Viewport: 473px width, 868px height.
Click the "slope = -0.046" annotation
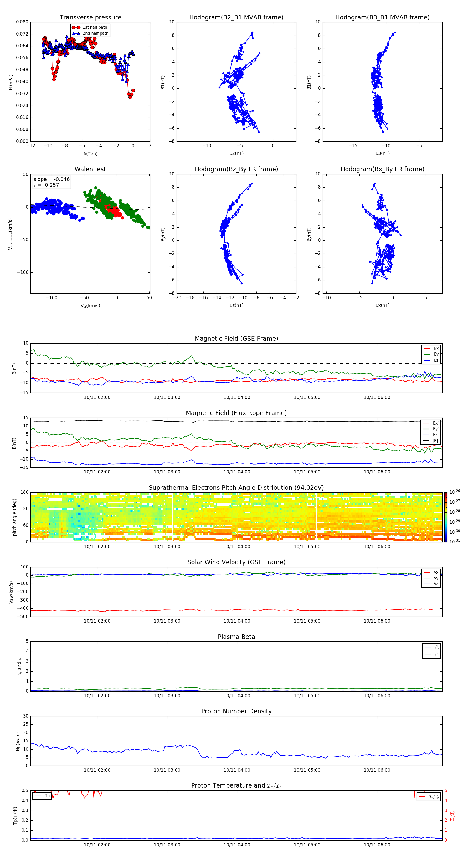52,179
